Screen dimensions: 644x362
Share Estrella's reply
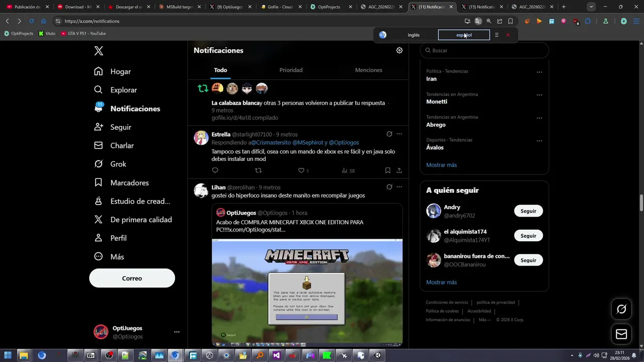[399, 170]
